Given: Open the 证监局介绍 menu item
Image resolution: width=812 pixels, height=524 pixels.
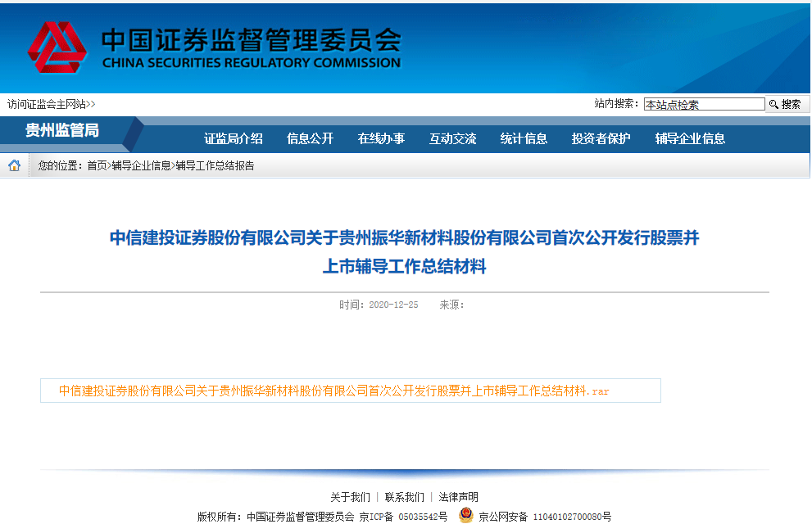Looking at the screenshot, I should tap(234, 138).
